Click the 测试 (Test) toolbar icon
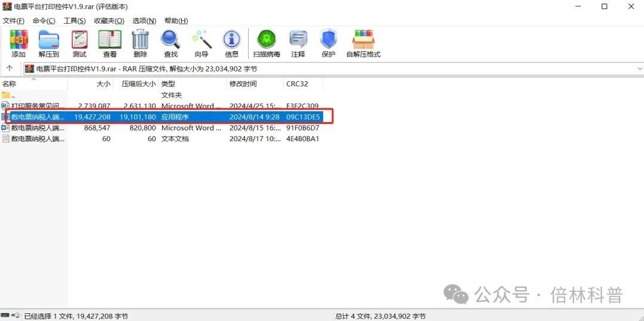This screenshot has height=321, width=644. click(79, 40)
